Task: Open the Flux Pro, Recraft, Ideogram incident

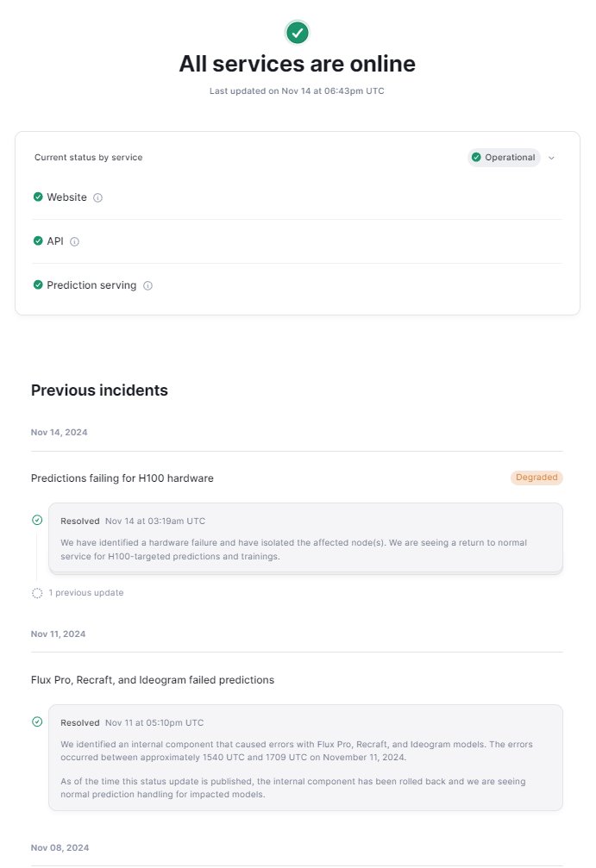Action: 153,680
